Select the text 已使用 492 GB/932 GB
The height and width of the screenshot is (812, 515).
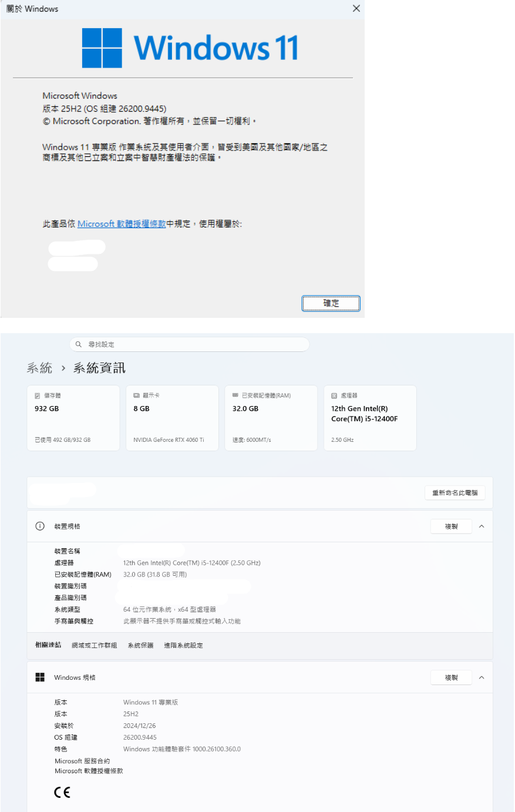click(63, 439)
